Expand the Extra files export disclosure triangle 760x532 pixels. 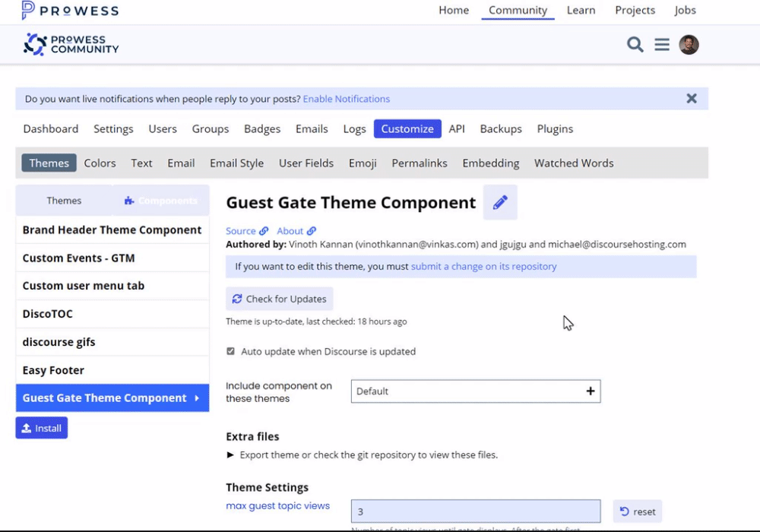click(231, 455)
